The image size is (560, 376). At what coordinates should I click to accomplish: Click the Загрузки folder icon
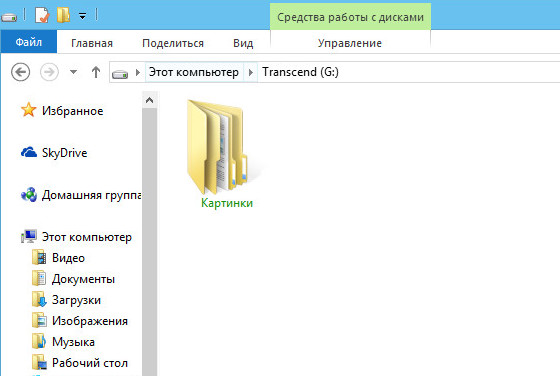(39, 300)
